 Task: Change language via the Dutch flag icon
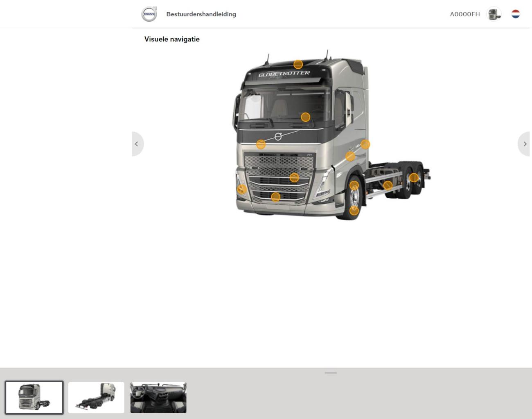pyautogui.click(x=516, y=14)
